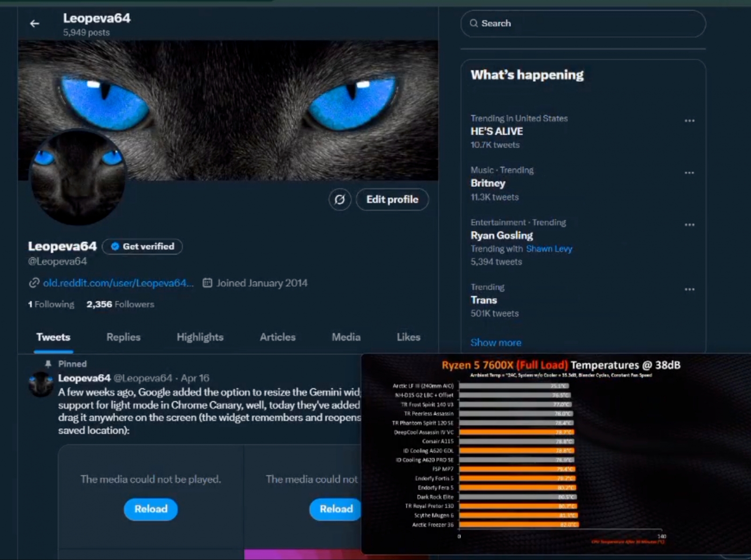
Task: Open the Articles tab
Action: tap(278, 337)
